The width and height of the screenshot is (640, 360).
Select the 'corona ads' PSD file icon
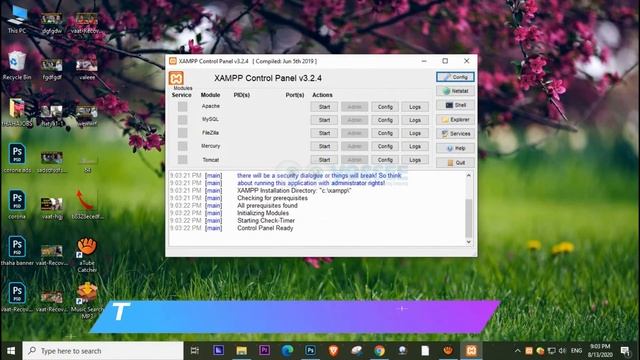click(17, 158)
